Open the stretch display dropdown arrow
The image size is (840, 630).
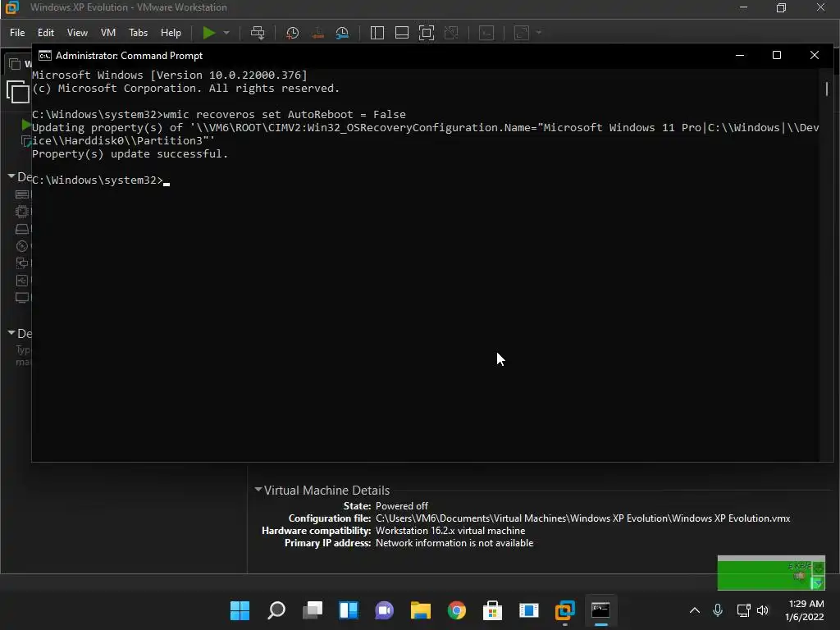coord(539,33)
